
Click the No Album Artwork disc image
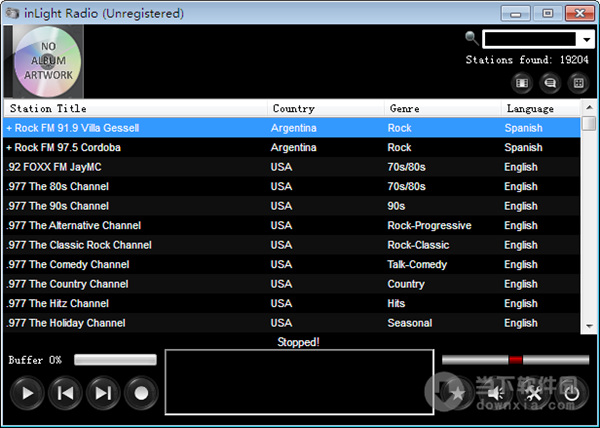[x=48, y=61]
